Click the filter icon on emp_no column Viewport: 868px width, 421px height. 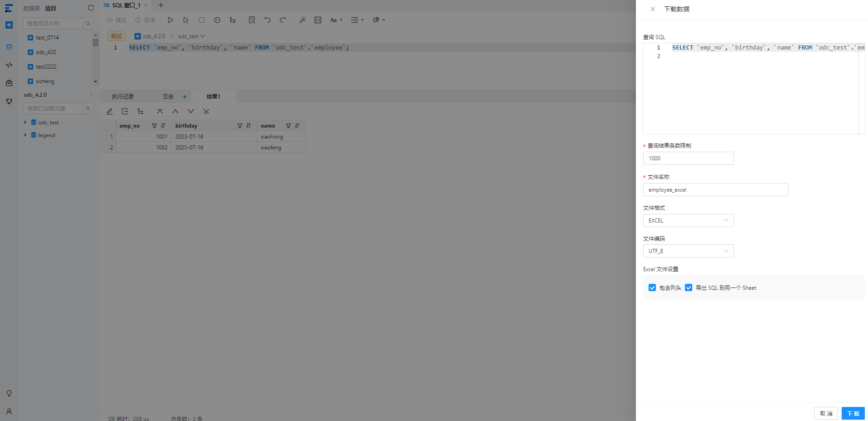[154, 126]
